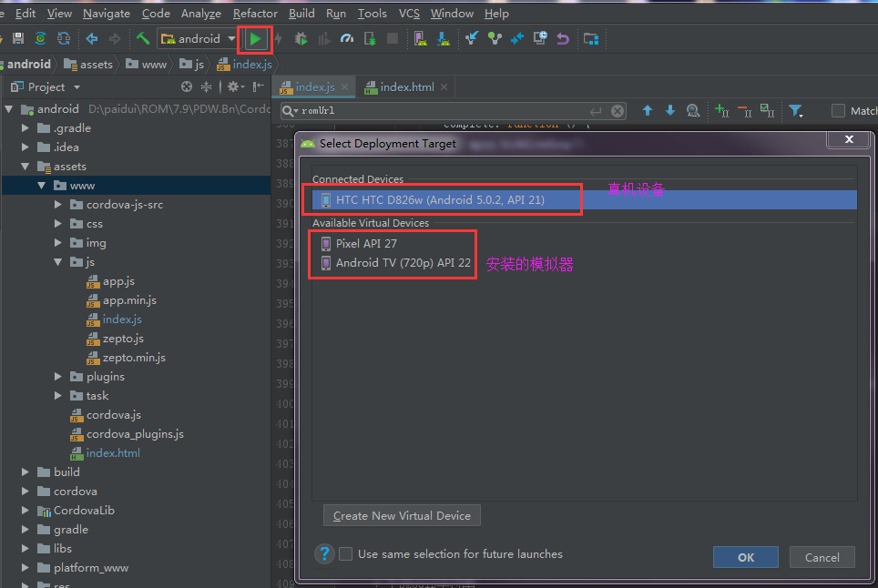Click the search filter funnel icon
Viewport: 878px width, 588px height.
795,111
